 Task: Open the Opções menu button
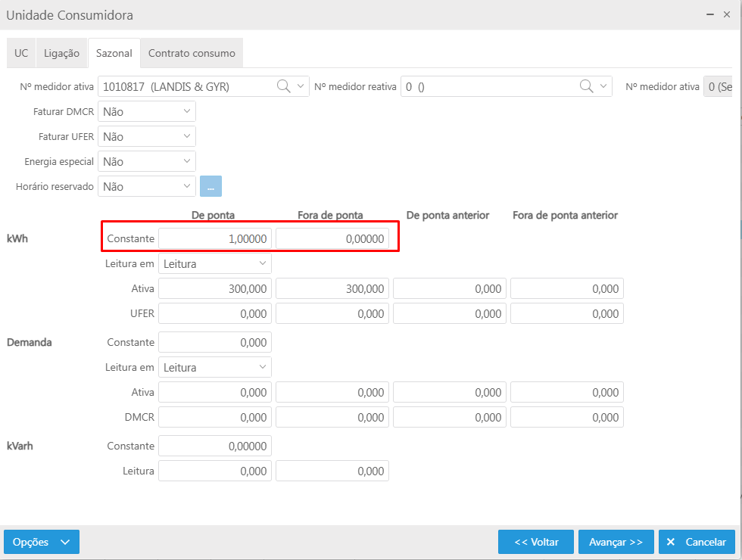42,542
